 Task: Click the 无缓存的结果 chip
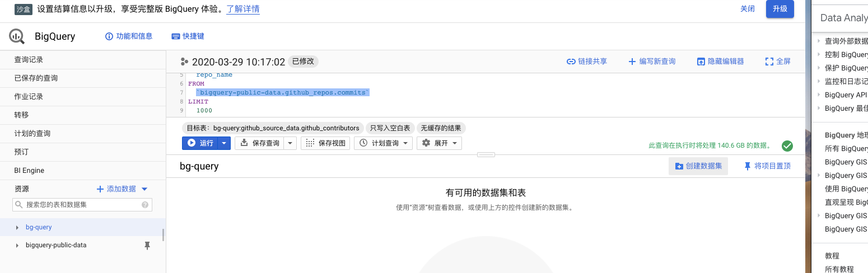coord(441,128)
